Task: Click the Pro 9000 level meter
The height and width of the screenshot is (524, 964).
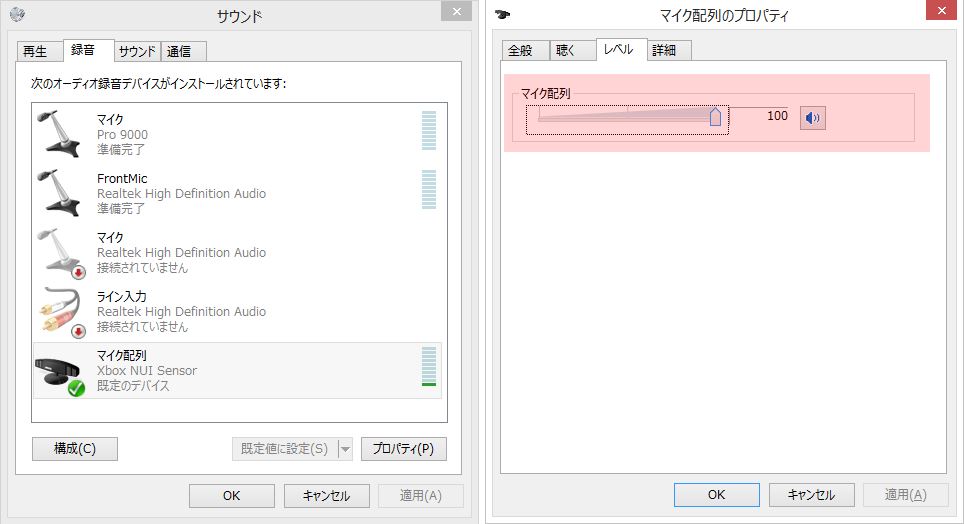Action: pos(429,130)
